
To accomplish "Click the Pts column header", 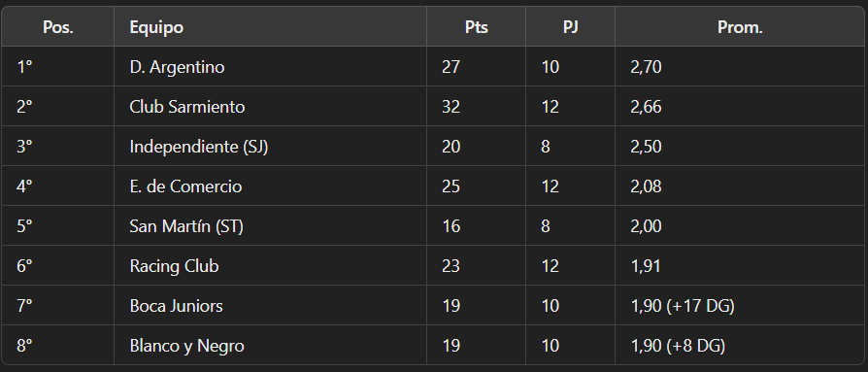I will tap(476, 27).
